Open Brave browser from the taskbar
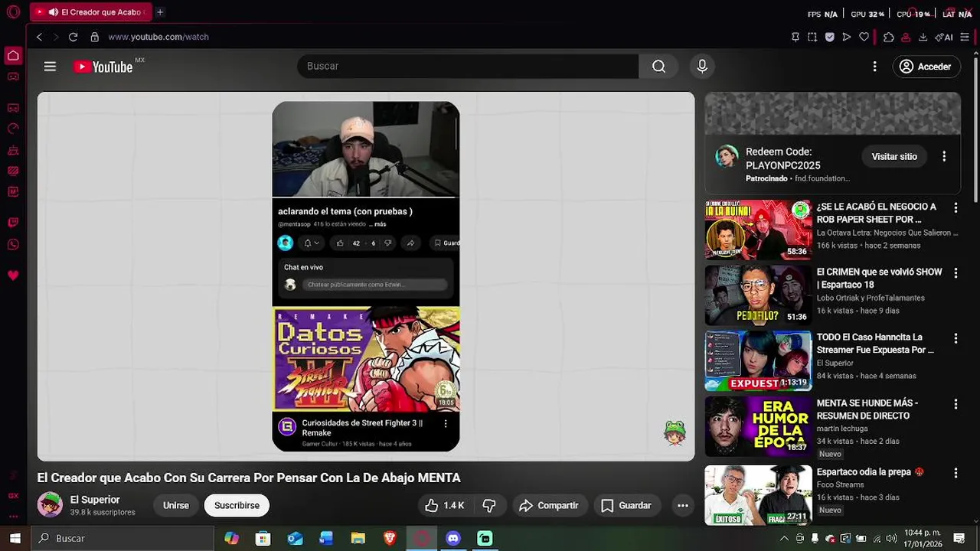 point(390,538)
